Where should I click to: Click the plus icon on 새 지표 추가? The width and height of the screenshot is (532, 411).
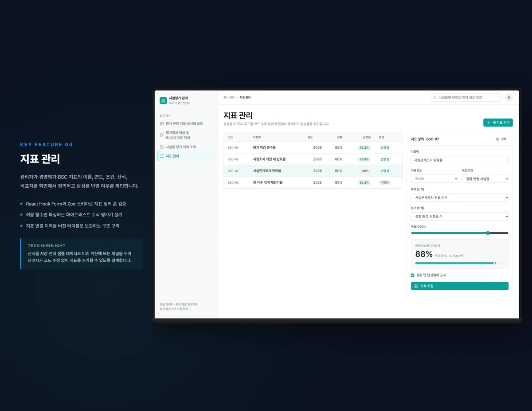click(x=489, y=123)
